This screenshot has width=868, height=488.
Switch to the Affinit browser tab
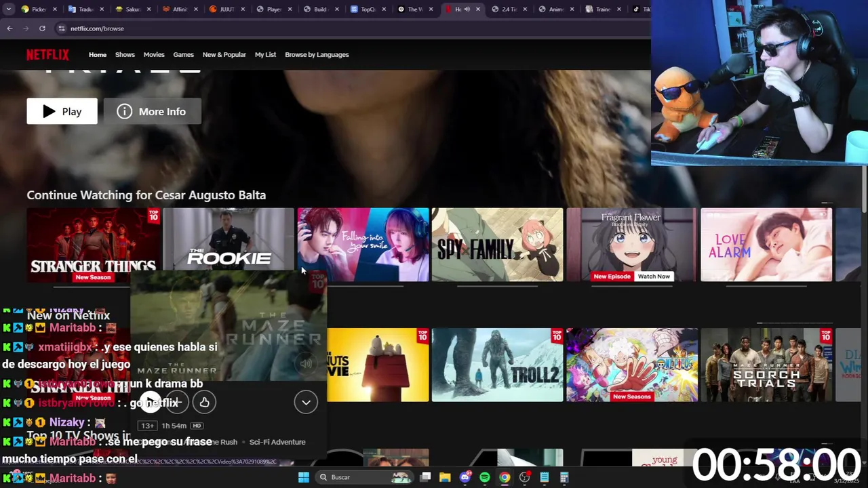180,9
